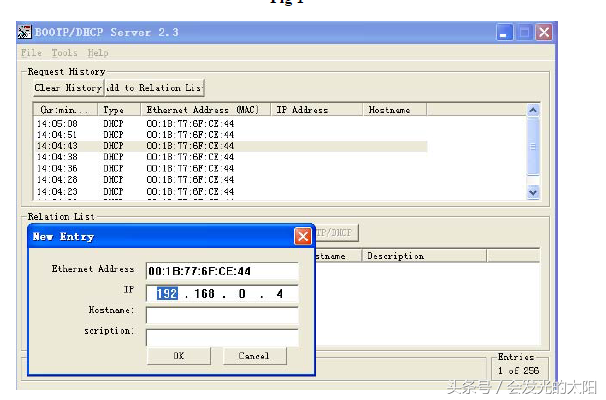Image resolution: width=606 pixels, height=400 pixels.
Task: Click the second IP octet 168
Action: point(204,294)
